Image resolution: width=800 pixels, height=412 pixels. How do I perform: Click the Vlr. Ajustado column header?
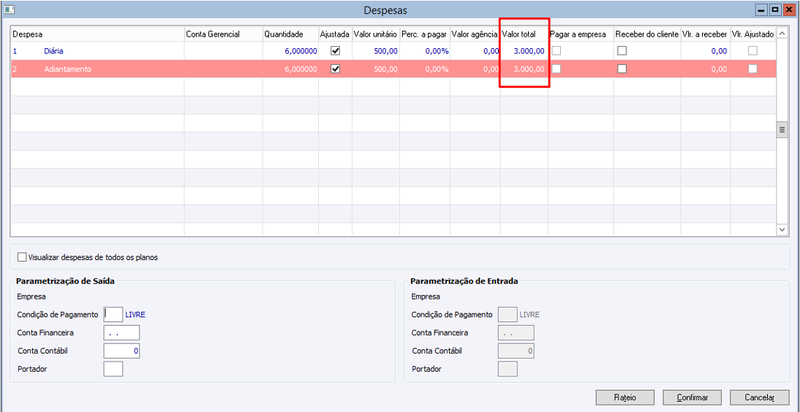point(753,34)
